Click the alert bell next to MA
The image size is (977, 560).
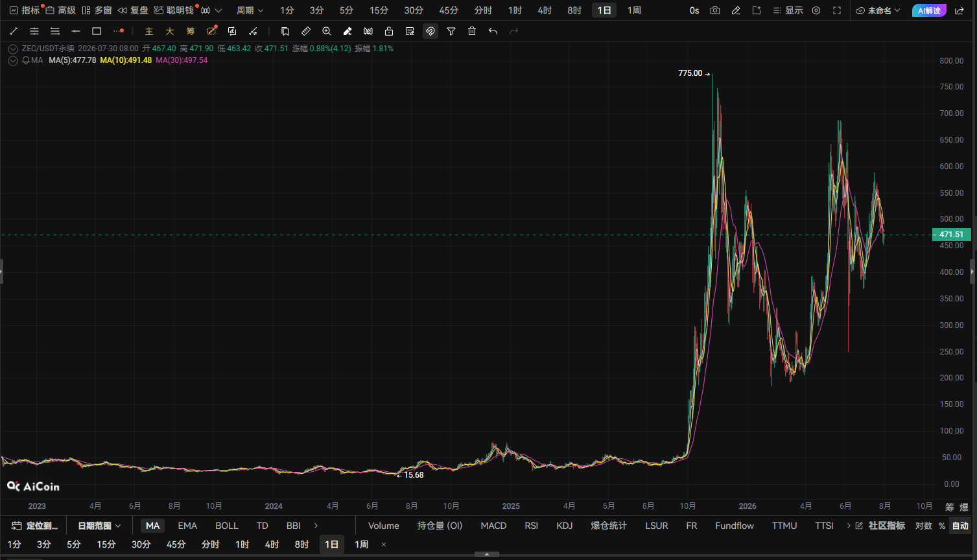pos(26,60)
